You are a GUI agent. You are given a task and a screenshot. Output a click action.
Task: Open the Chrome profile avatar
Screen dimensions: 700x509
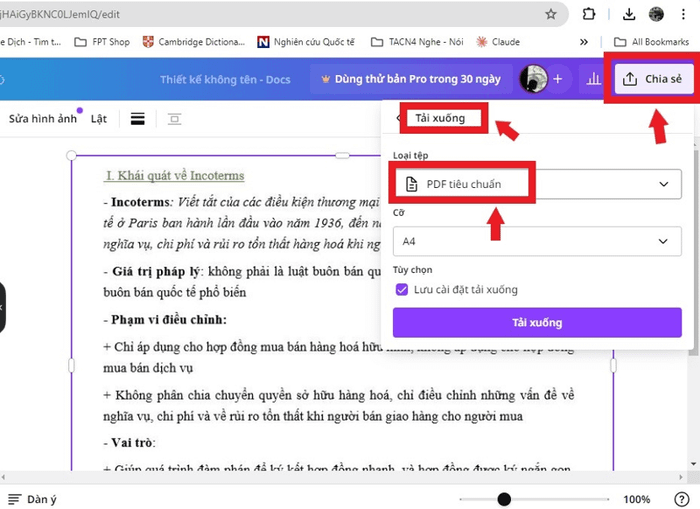656,14
